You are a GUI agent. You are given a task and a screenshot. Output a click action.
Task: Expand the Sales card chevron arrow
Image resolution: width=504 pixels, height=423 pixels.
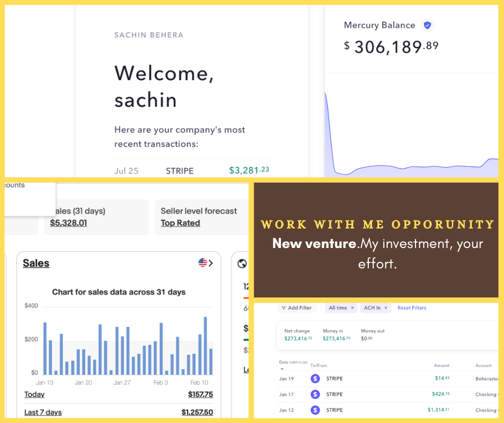coord(211,263)
